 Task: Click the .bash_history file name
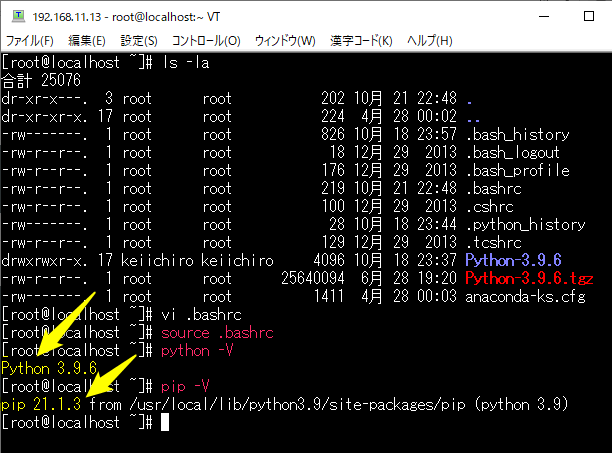(x=518, y=134)
